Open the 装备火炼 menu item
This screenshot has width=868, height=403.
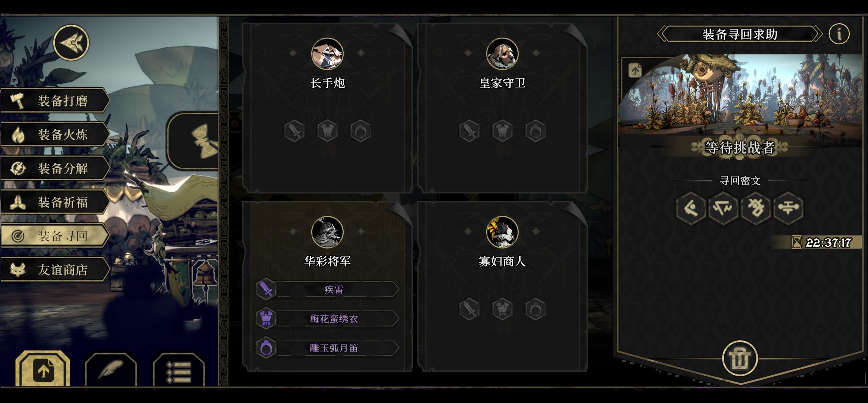tap(55, 134)
